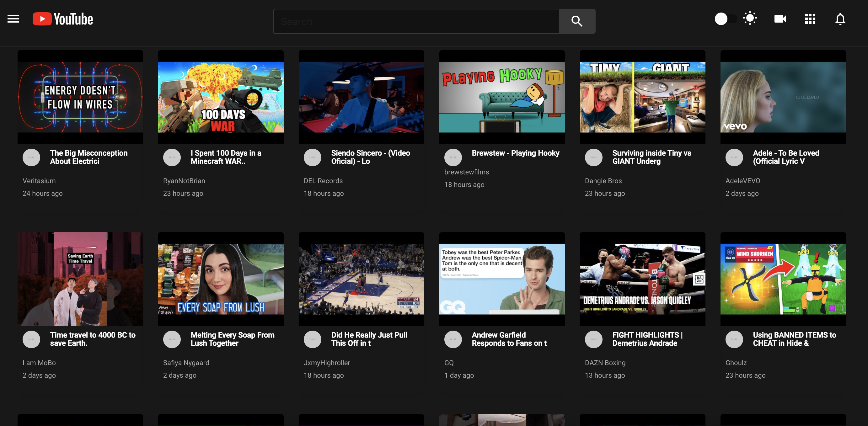Click the YouTube logo
Image resolution: width=868 pixels, height=426 pixels.
click(63, 19)
